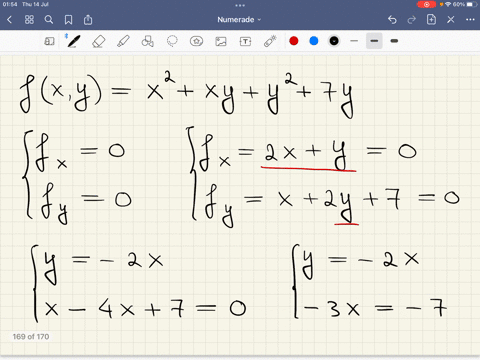Open search with the magnifier icon

click(x=49, y=20)
